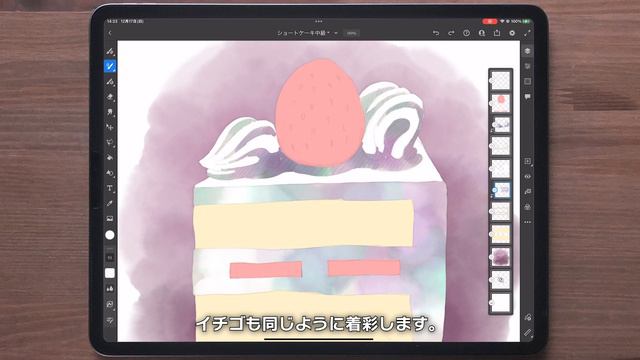Select the Paint bucket fill tool
640x360 pixels.
pos(110,158)
